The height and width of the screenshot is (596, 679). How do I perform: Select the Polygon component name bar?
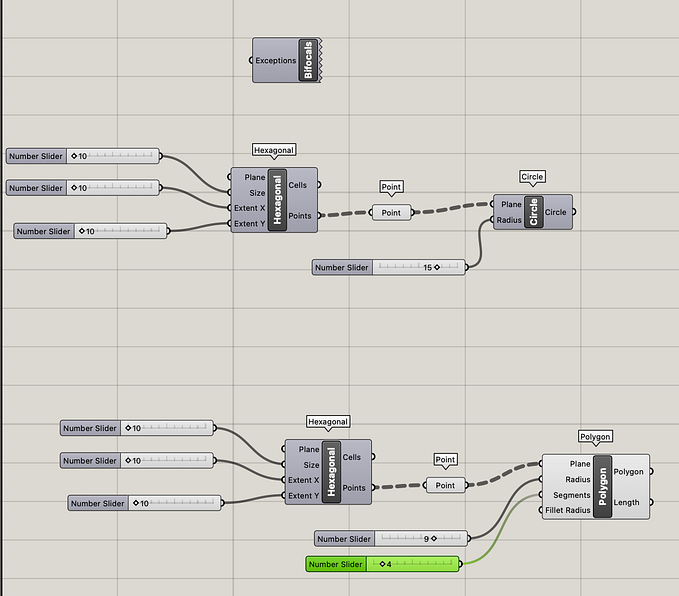(x=602, y=486)
